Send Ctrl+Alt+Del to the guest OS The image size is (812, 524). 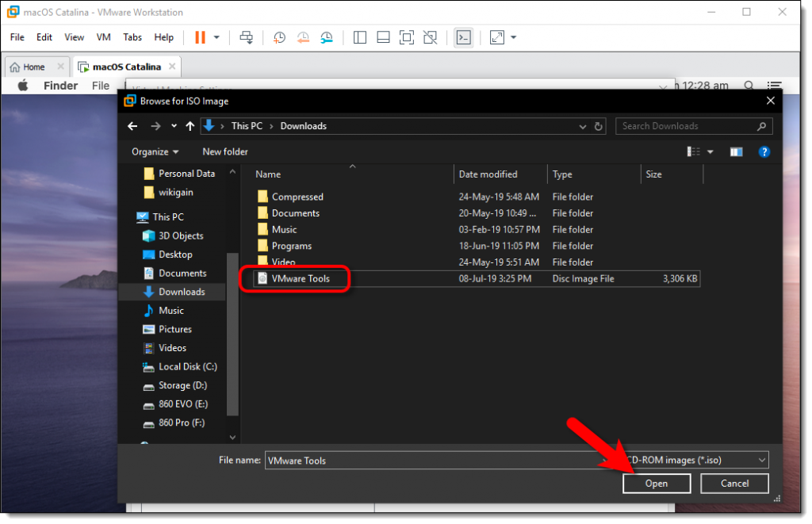[246, 36]
